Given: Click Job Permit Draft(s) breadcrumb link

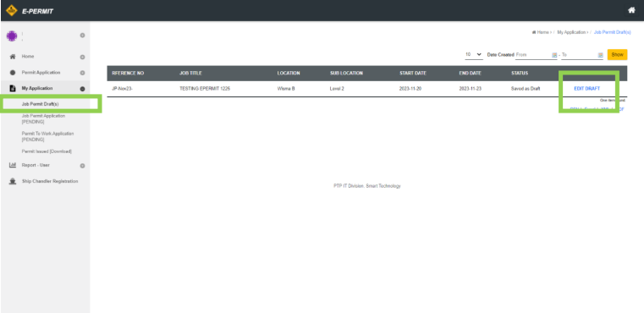Looking at the screenshot, I should click(613, 32).
